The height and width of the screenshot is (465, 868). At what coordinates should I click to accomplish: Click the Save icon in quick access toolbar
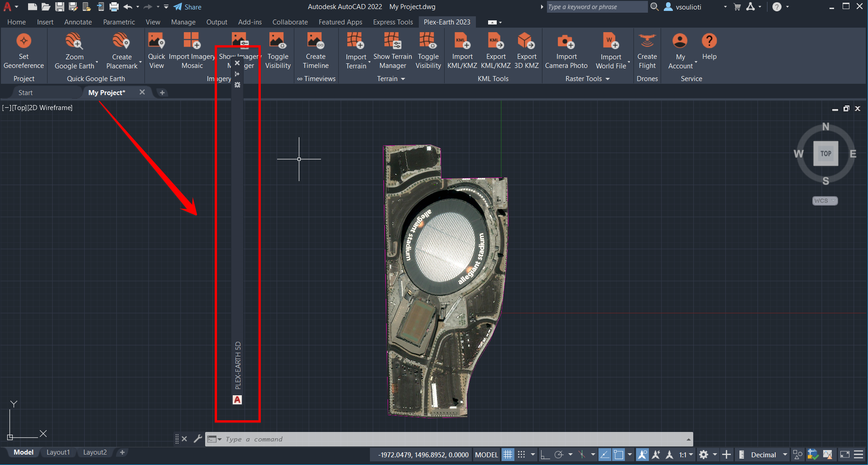coord(59,6)
